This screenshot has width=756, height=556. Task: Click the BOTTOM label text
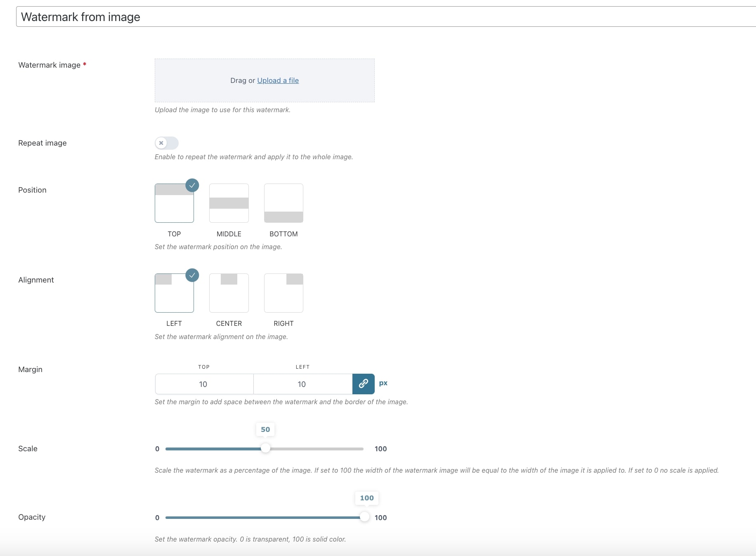(283, 234)
